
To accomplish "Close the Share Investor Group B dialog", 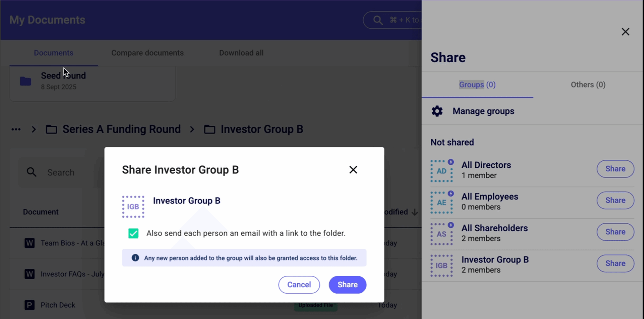I will [x=353, y=170].
